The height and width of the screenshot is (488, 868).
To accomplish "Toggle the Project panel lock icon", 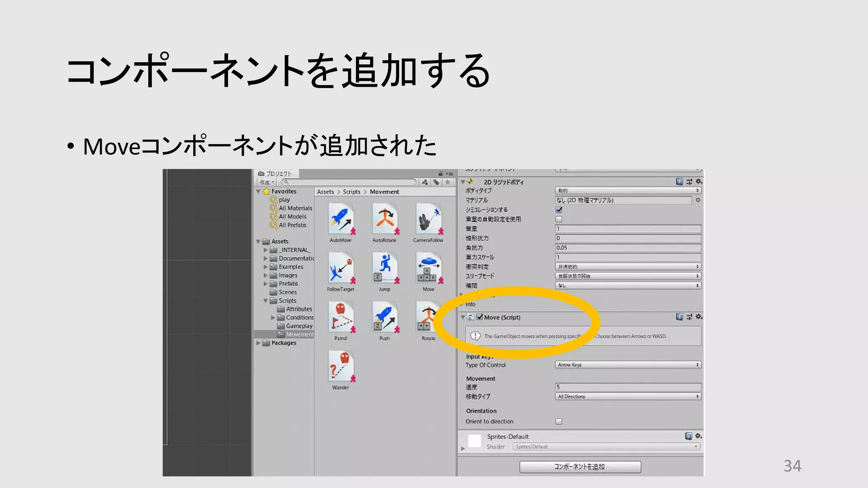I will (440, 174).
